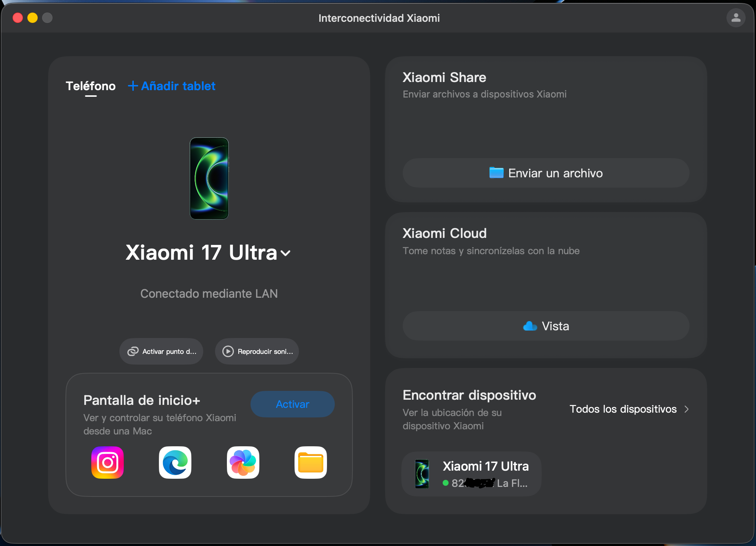Enable Pantalla de inicio+ with Activar
The image size is (756, 546).
[292, 404]
